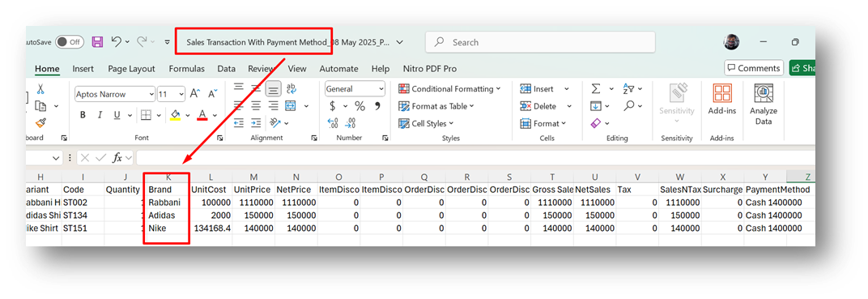Click the AutoSum sigma icon
Image resolution: width=868 pixels, height=299 pixels.
click(x=596, y=88)
